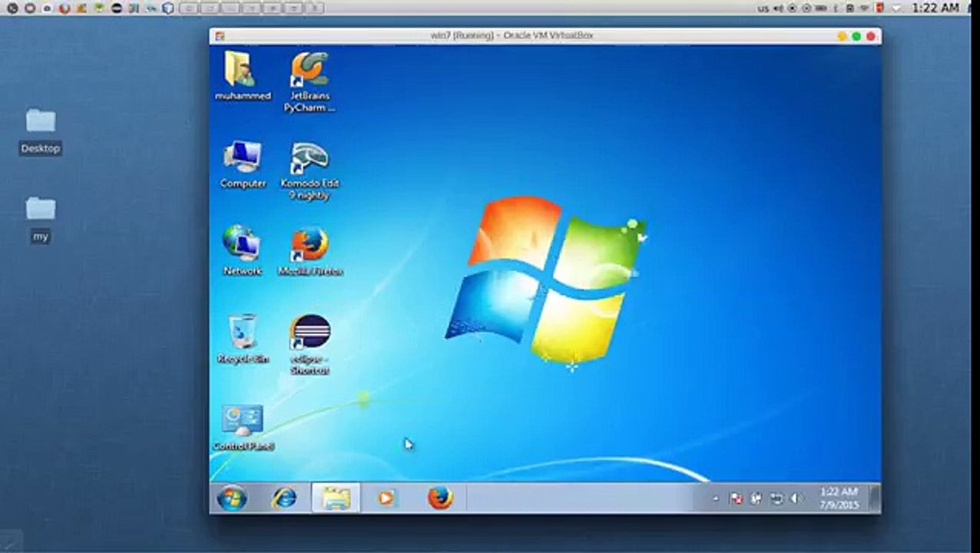This screenshot has height=553, width=980.
Task: Select the eclipse shortcut icon
Action: (310, 344)
